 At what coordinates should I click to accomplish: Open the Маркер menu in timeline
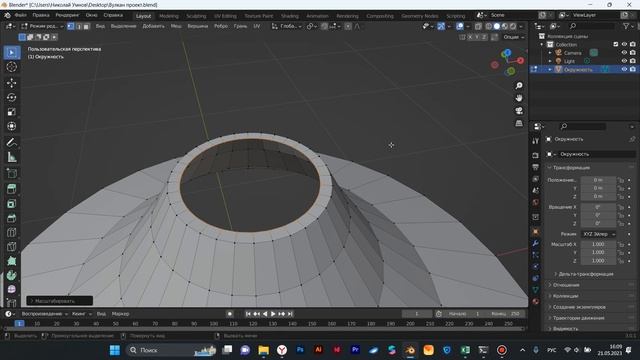click(x=120, y=314)
